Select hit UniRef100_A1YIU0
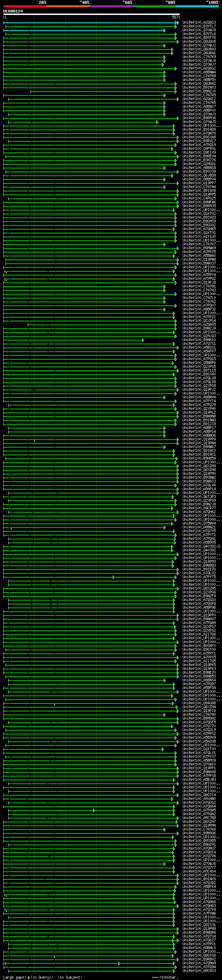Viewport: 222px width, 980px height. tap(199, 237)
